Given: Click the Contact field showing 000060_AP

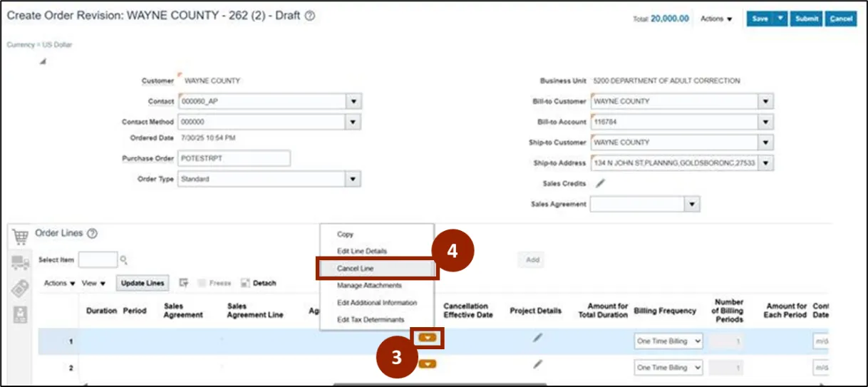Looking at the screenshot, I should [x=262, y=101].
